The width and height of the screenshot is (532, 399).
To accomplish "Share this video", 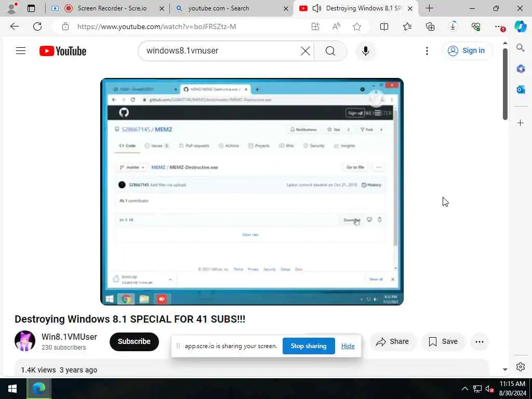I will (393, 341).
